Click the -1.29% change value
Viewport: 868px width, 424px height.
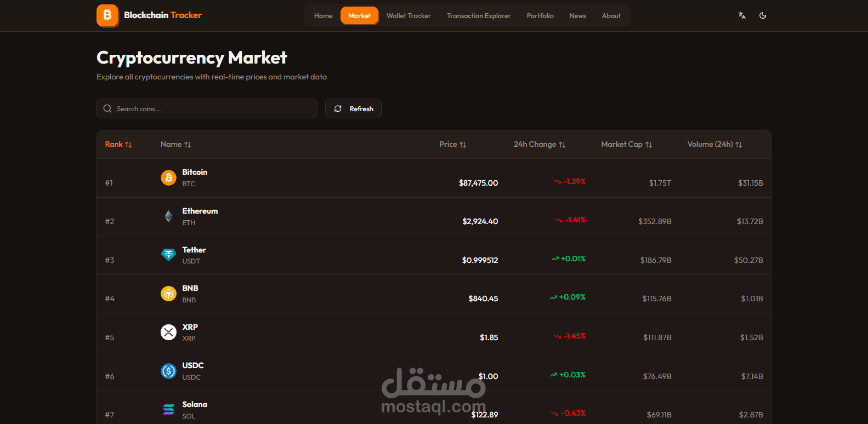(x=575, y=181)
